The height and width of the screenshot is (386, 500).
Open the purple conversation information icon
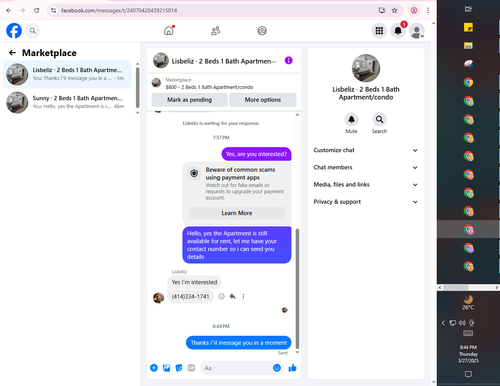click(x=289, y=60)
